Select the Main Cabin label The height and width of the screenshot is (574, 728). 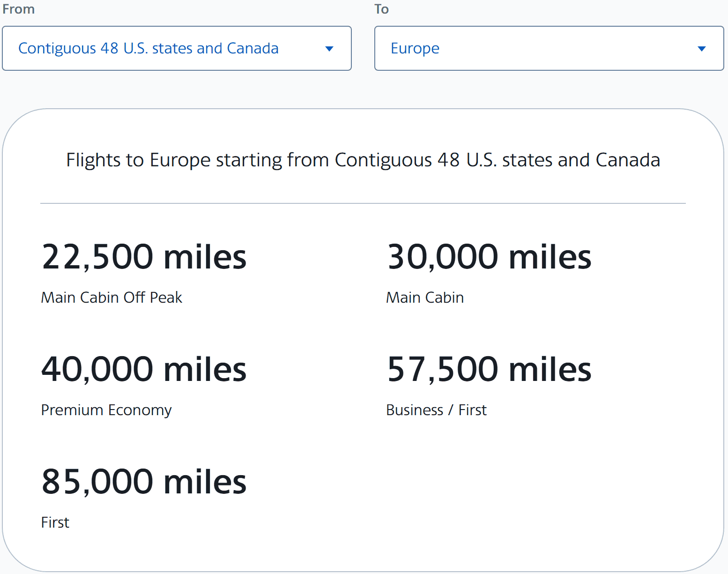(x=424, y=298)
